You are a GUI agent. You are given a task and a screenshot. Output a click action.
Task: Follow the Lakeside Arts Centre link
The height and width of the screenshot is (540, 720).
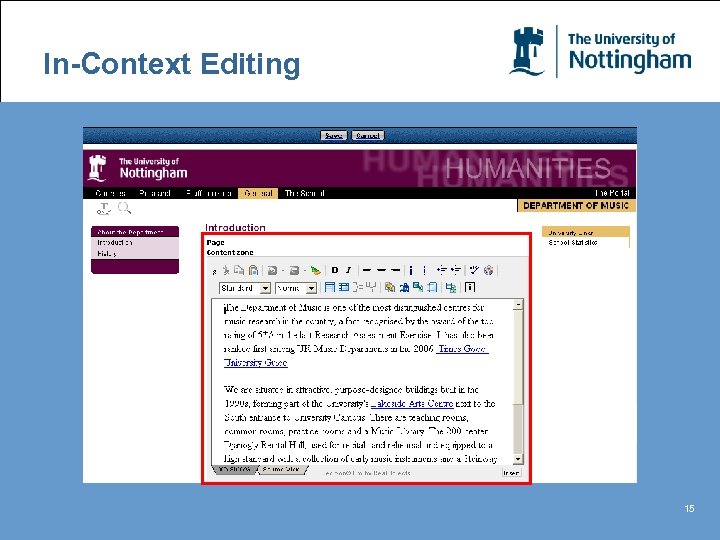point(412,404)
